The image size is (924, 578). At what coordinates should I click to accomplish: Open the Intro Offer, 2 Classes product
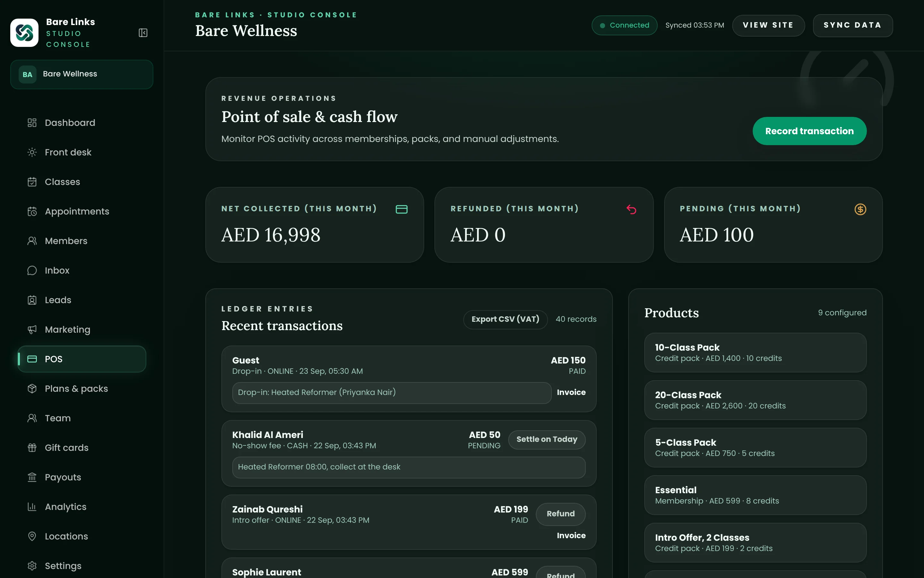755,542
